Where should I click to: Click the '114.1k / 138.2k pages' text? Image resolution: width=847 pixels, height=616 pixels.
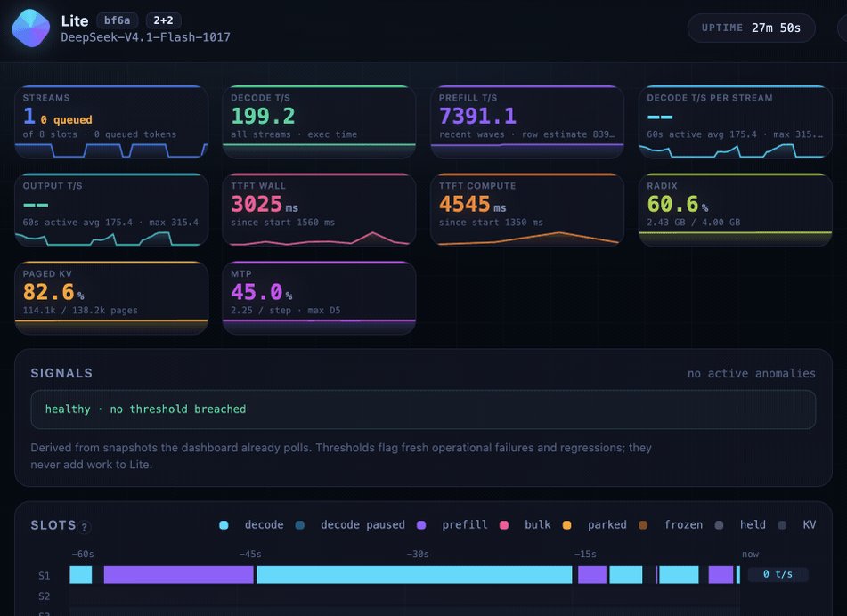click(x=80, y=311)
